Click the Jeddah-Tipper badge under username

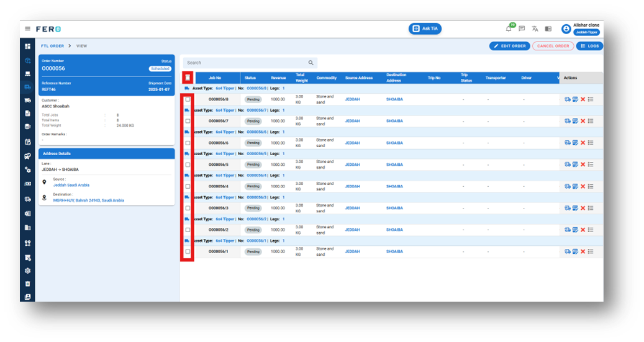pos(586,32)
